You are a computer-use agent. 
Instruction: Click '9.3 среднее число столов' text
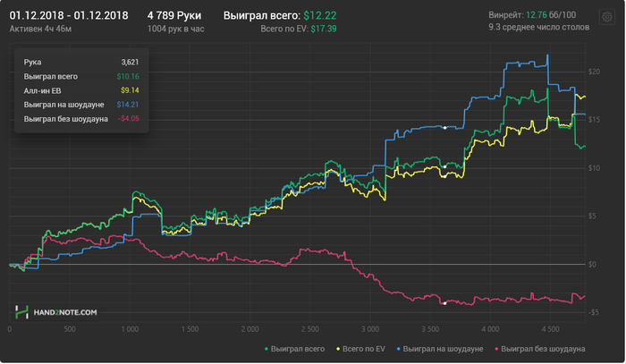(539, 27)
